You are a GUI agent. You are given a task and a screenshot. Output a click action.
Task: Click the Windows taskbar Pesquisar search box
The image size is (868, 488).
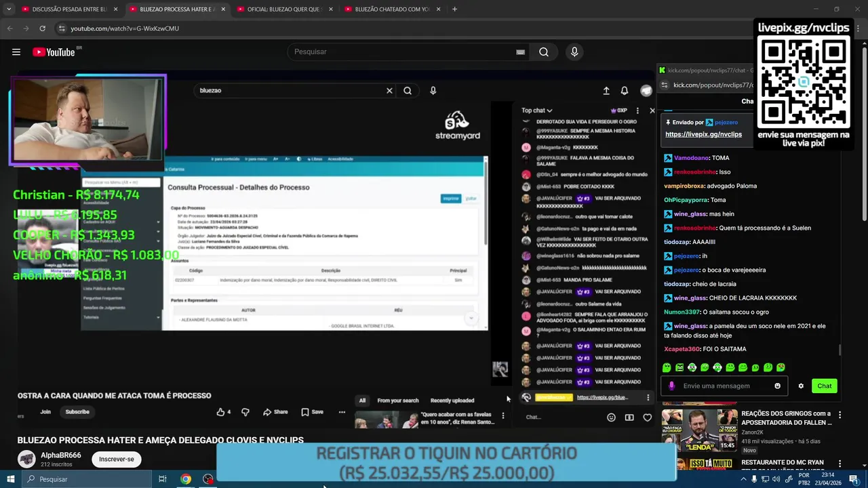coord(87,479)
